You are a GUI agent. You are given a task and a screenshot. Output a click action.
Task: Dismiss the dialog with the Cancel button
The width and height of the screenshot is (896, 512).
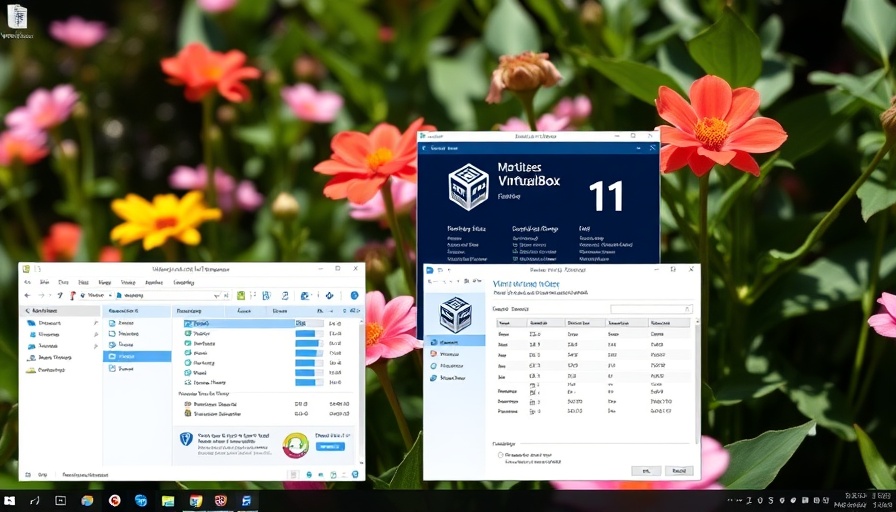click(677, 470)
